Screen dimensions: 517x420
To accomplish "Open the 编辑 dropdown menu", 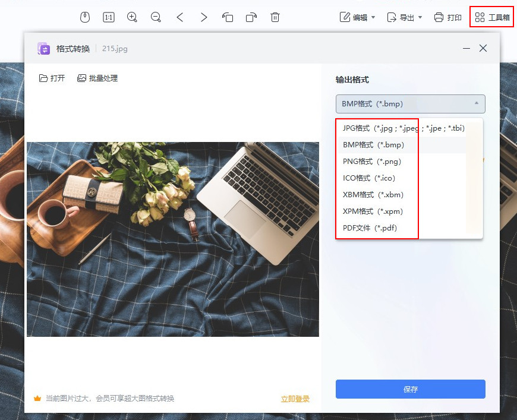I will click(357, 17).
